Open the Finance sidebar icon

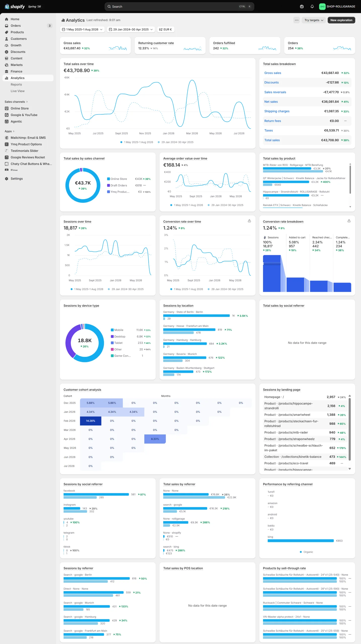(7, 71)
